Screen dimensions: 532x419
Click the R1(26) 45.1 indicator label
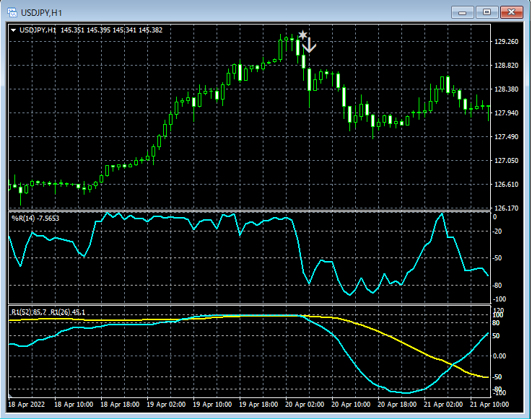tap(68, 312)
